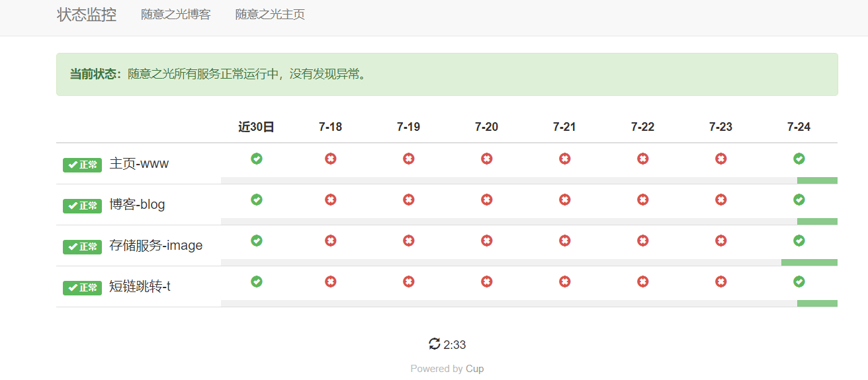Click the refresh countdown icon
868x380 pixels.
coord(435,344)
